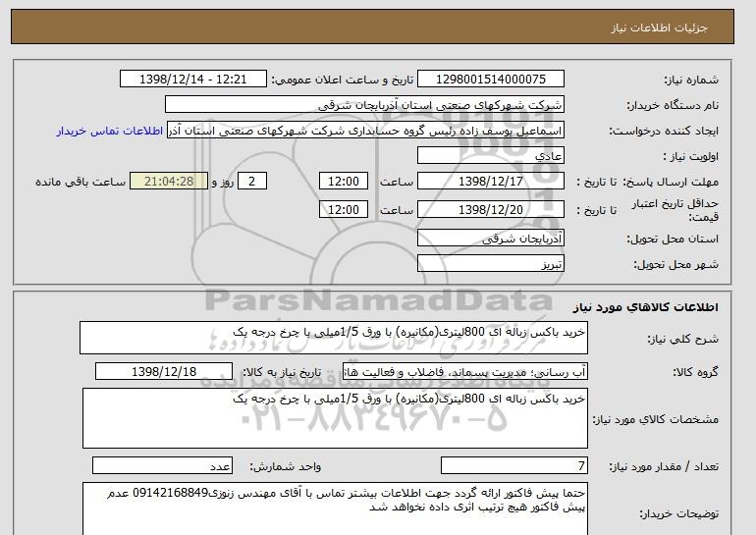
Task: Click the label تاریخ نیاز به کالا
Action: click(x=282, y=372)
